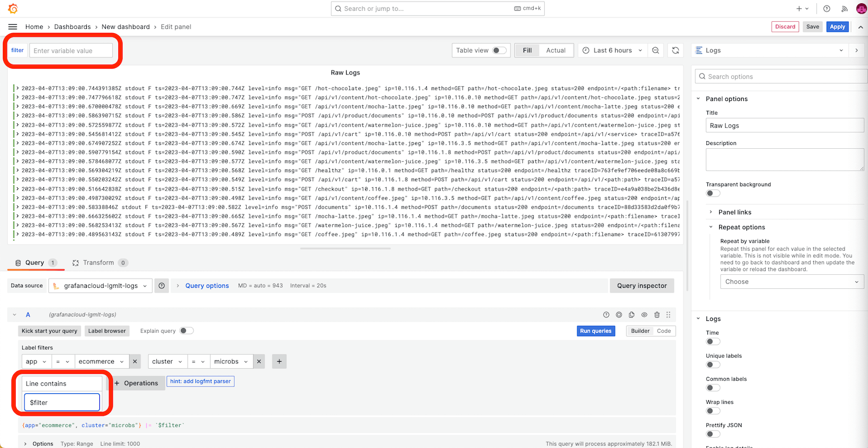Switch to the Transform tab
Screen dimensions: 868x448
pos(98,263)
